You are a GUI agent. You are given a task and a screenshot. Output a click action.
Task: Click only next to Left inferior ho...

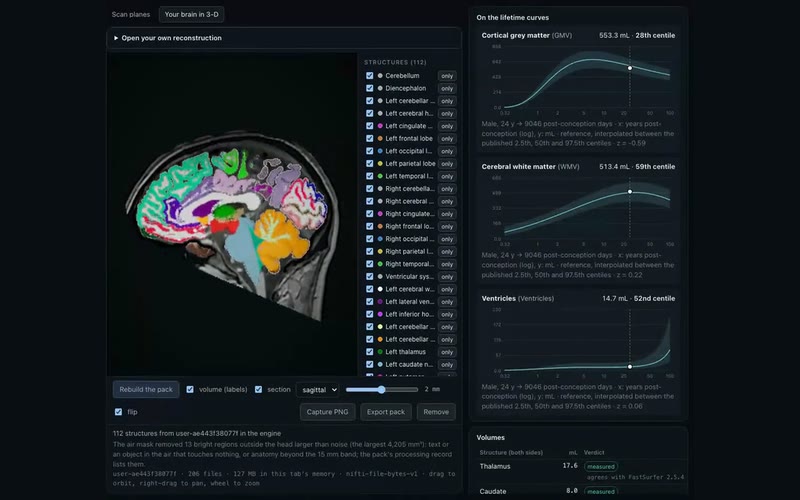tap(447, 314)
